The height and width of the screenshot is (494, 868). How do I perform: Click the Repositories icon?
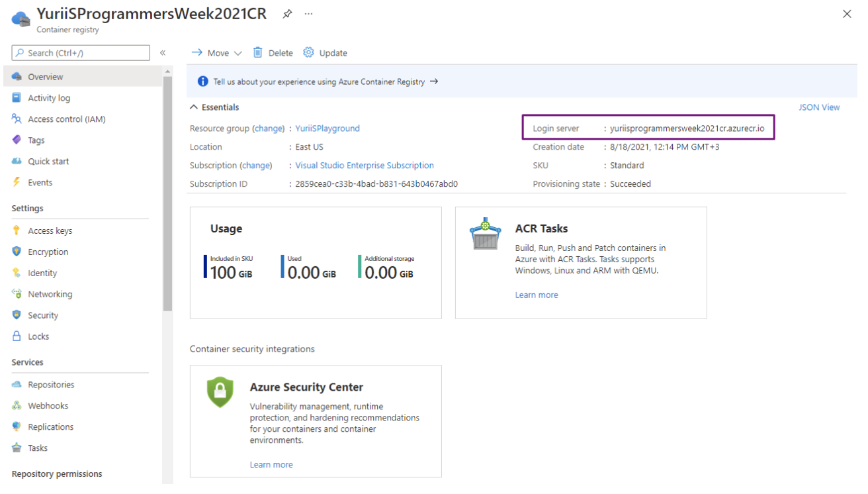click(x=17, y=385)
